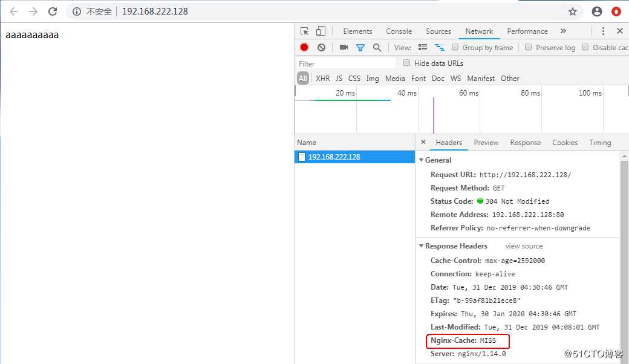Close the request details pane
The image size is (629, 364).
pyautogui.click(x=423, y=142)
